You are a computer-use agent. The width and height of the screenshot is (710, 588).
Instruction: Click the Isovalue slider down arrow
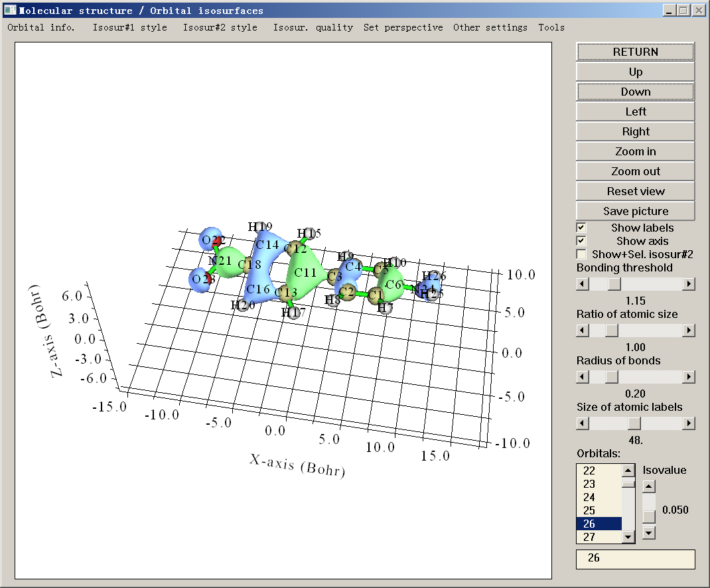click(649, 533)
